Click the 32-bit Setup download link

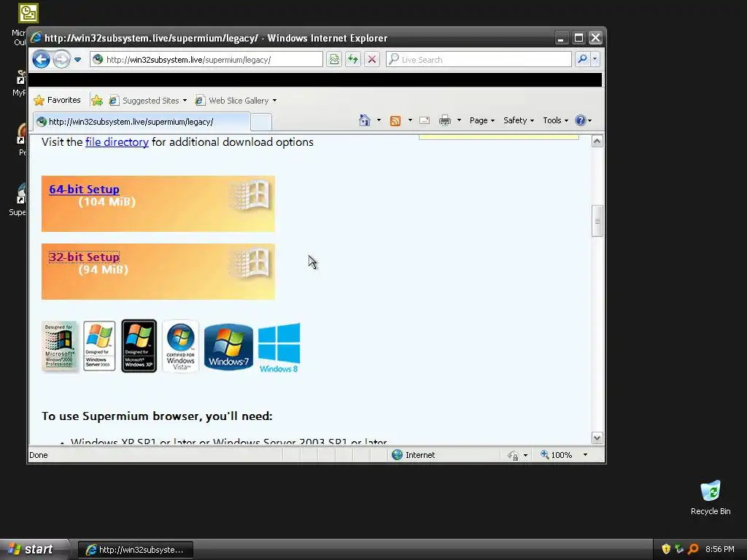pos(84,257)
